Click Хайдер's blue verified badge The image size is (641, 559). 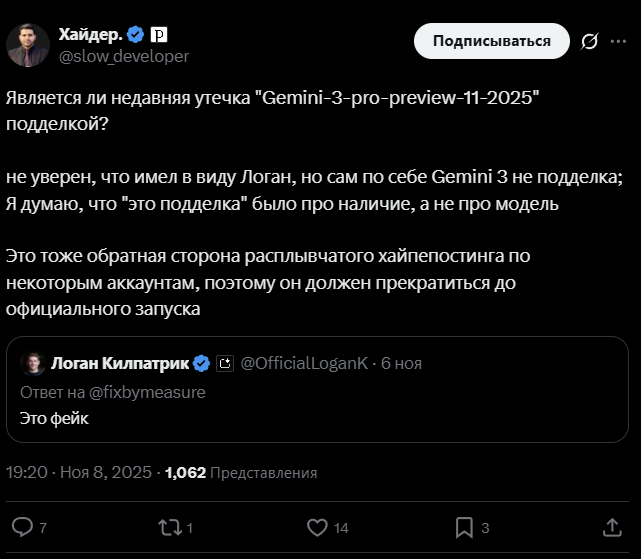coord(136,35)
